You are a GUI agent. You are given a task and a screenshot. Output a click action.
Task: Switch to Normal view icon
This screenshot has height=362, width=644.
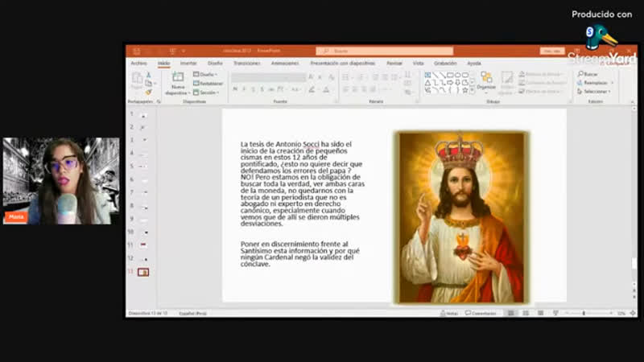pos(511,313)
